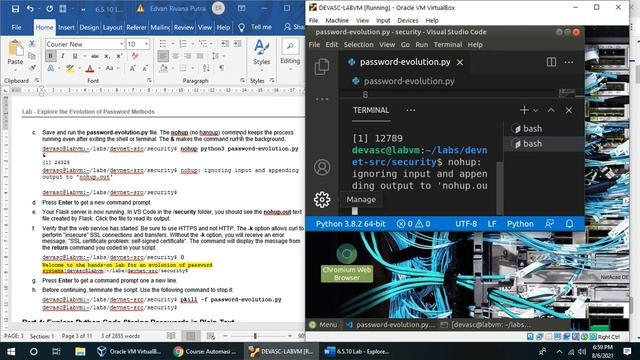Viewport: 640px width, 360px height.
Task: Open the font size dropdown showing 10
Action: pos(147,44)
